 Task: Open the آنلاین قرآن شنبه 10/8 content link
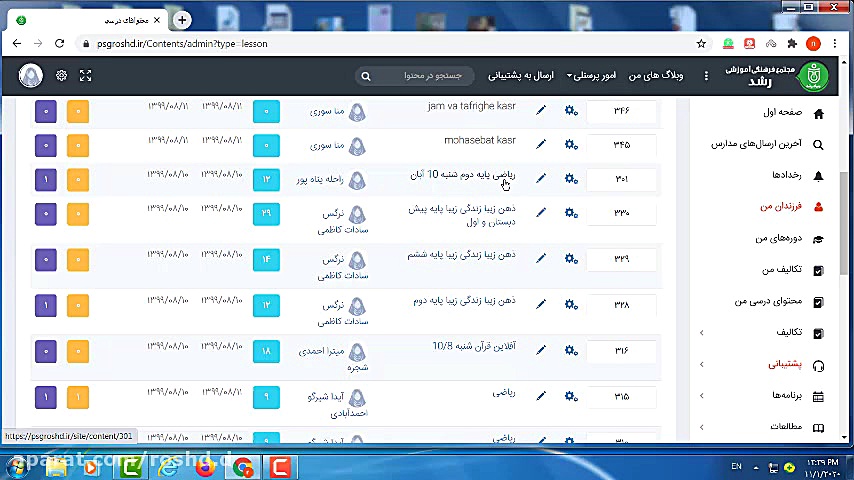(x=474, y=346)
